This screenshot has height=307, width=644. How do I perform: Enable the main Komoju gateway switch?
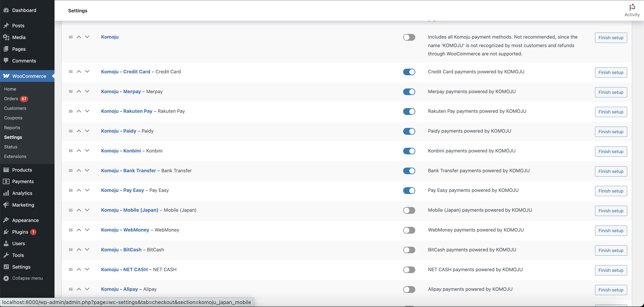pos(409,37)
